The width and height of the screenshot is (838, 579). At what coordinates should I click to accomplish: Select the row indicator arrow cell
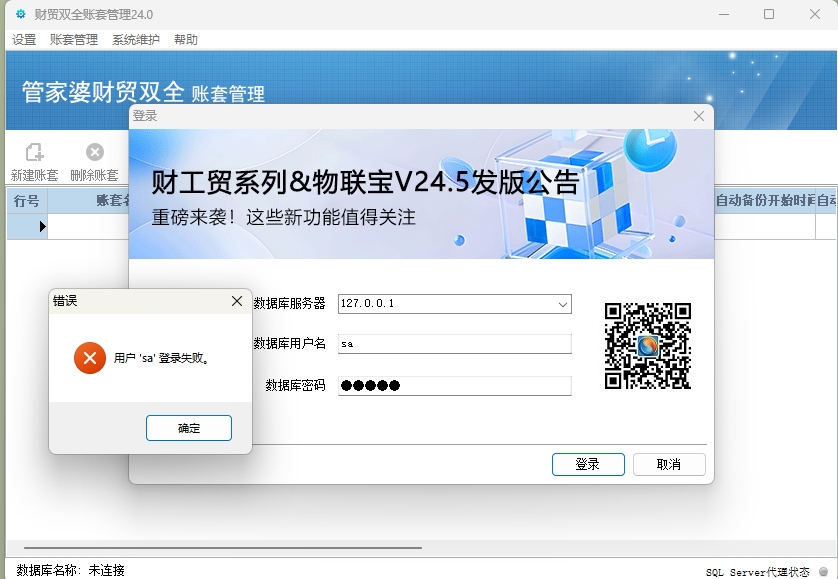27,226
